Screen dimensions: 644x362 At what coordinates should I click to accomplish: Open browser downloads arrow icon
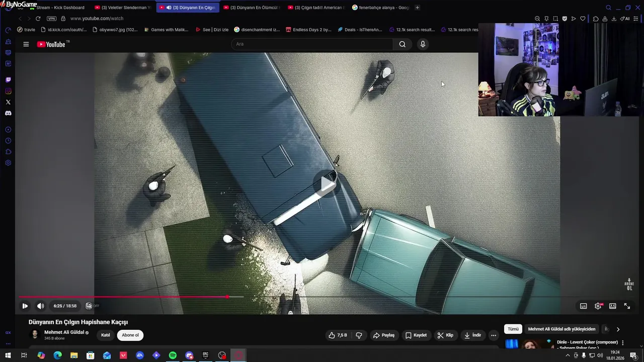pyautogui.click(x=614, y=19)
